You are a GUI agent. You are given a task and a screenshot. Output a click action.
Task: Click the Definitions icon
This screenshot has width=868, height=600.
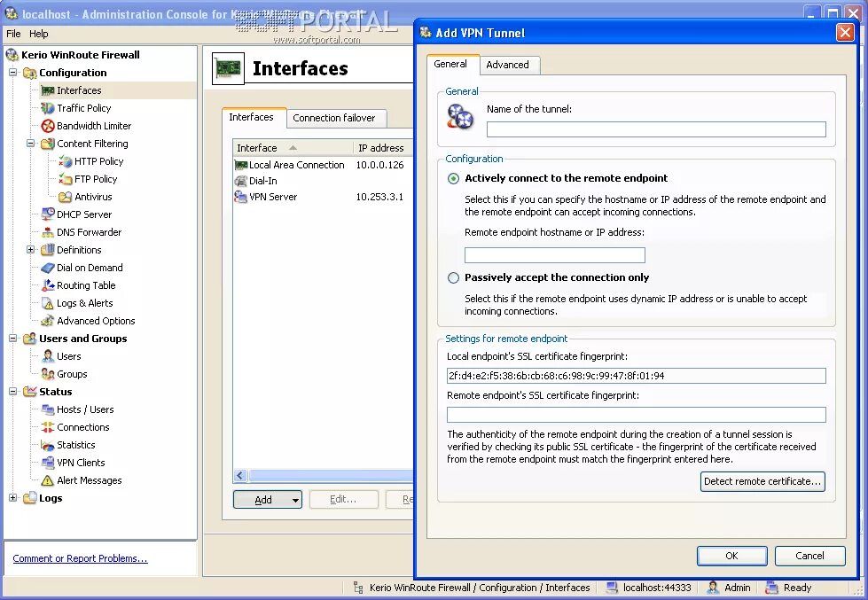click(x=48, y=250)
